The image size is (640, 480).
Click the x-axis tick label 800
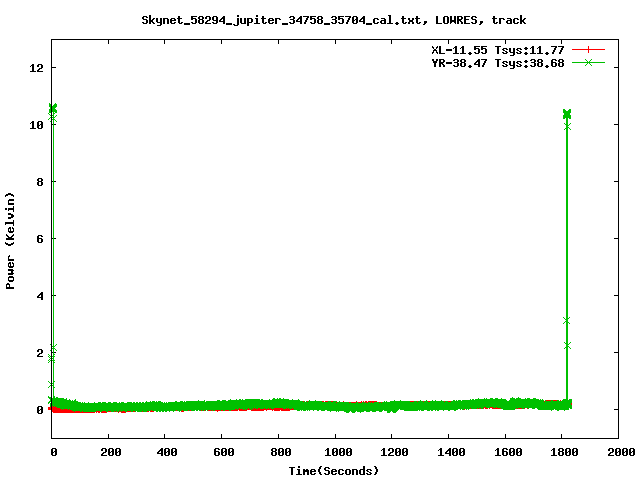(281, 452)
